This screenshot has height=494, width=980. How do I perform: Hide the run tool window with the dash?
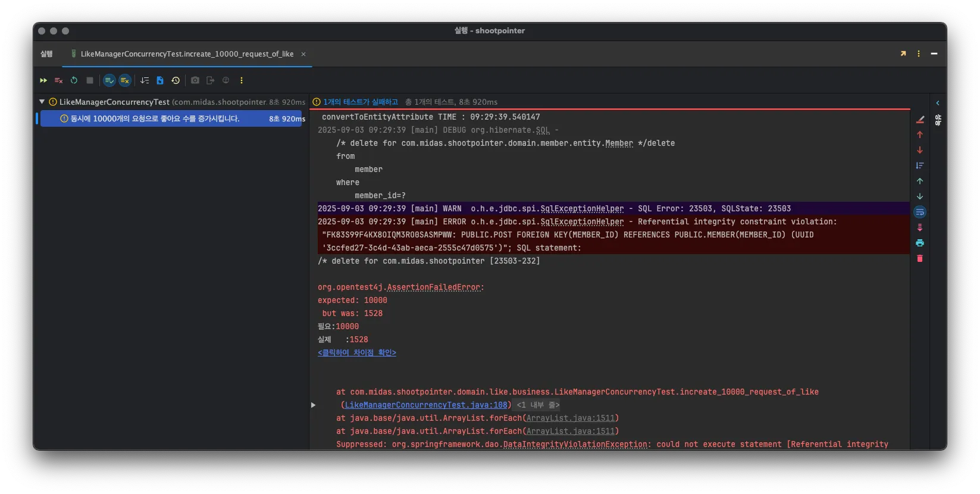934,54
